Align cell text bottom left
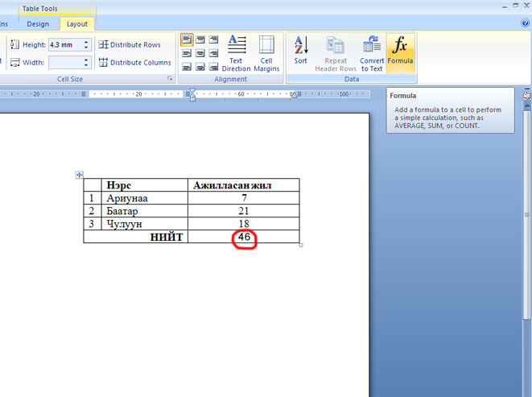The width and height of the screenshot is (532, 397). point(187,67)
